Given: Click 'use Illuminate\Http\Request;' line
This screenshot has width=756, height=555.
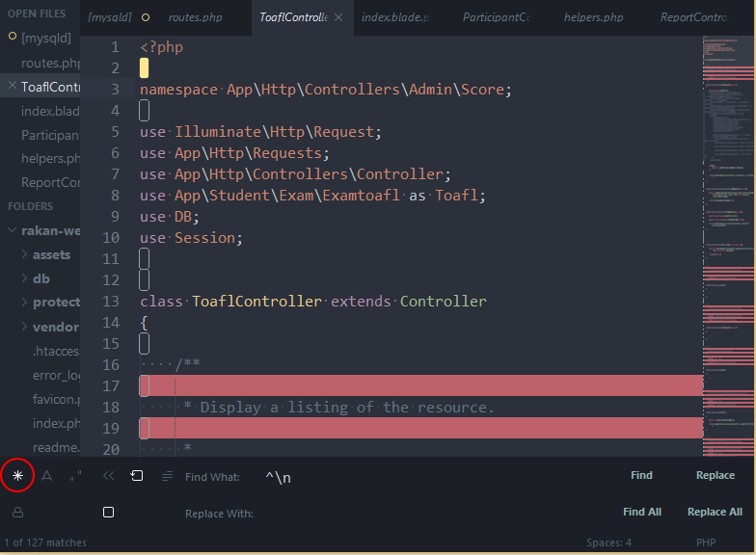Looking at the screenshot, I should (260, 132).
